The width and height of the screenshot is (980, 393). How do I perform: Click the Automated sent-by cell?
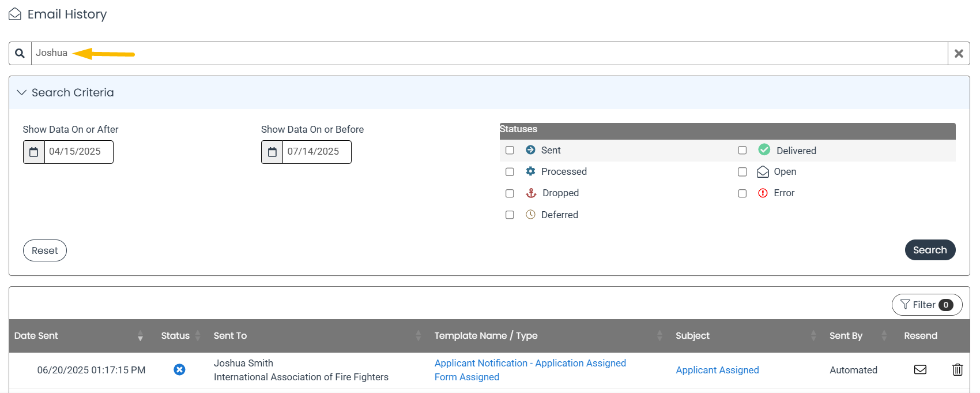coord(853,370)
